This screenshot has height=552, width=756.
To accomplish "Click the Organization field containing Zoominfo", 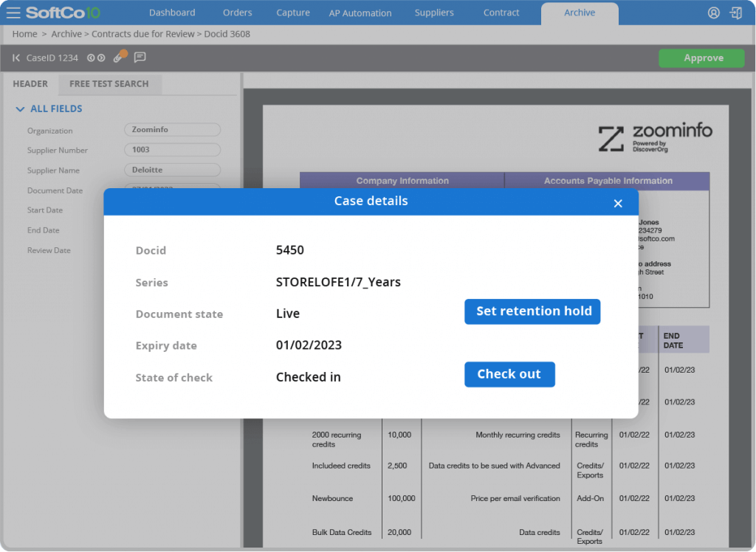I will tap(172, 130).
